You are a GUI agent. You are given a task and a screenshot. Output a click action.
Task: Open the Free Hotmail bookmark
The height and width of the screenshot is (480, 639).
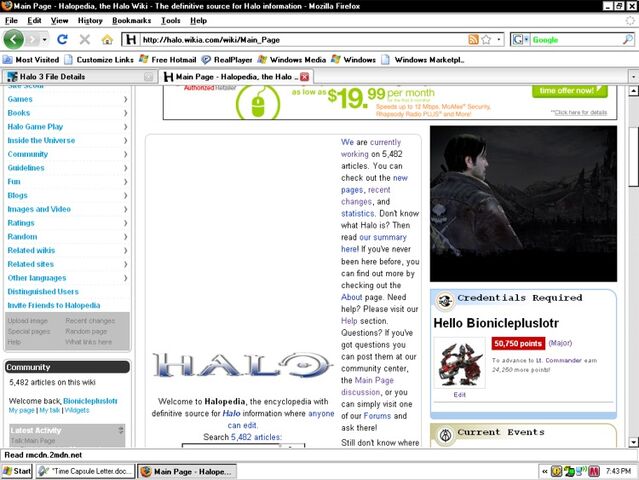[x=167, y=59]
